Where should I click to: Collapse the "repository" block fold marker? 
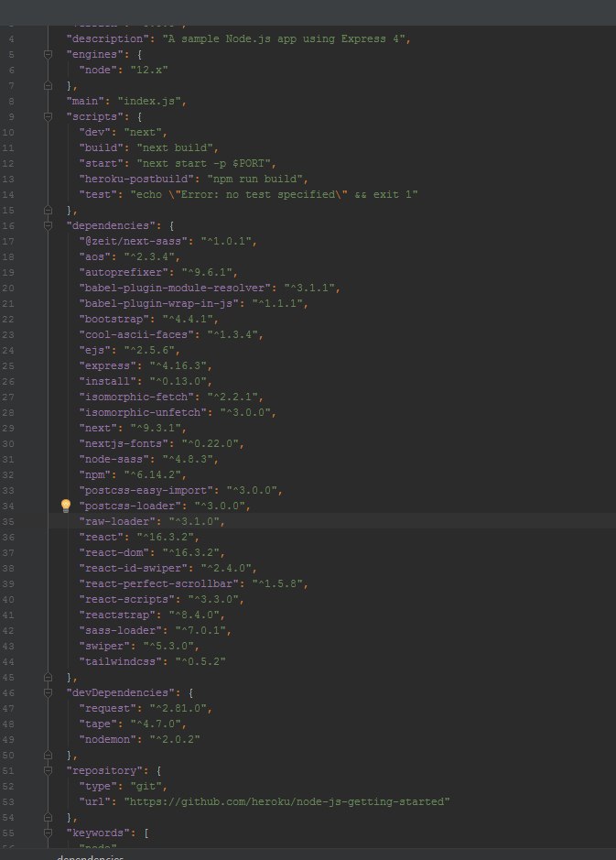click(48, 770)
